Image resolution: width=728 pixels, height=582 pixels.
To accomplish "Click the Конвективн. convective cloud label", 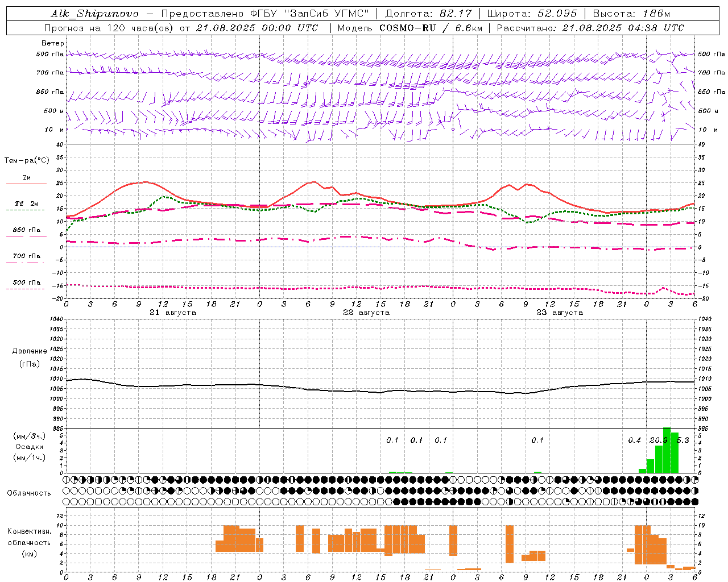I will 30,531.
